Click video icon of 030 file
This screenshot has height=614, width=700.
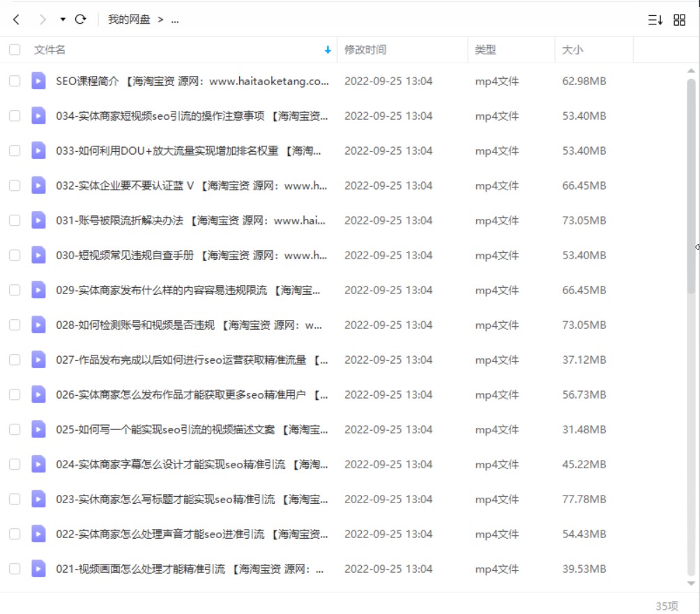tap(38, 255)
